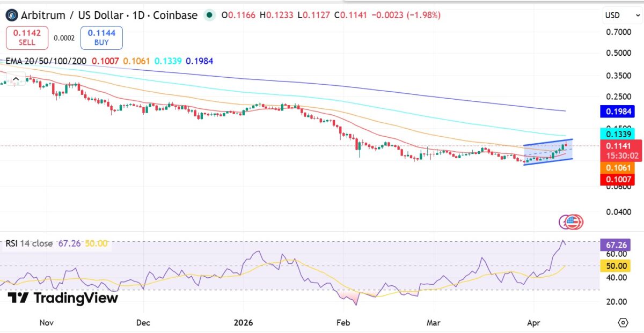Click the US flag economic event icon
This screenshot has height=333, width=644.
point(572,221)
